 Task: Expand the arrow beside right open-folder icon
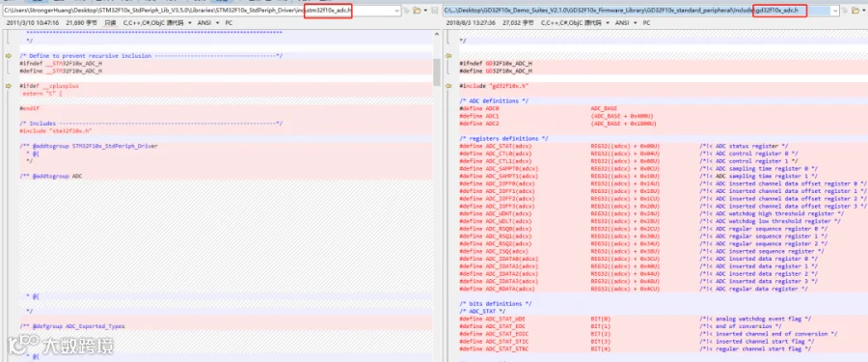864,11
